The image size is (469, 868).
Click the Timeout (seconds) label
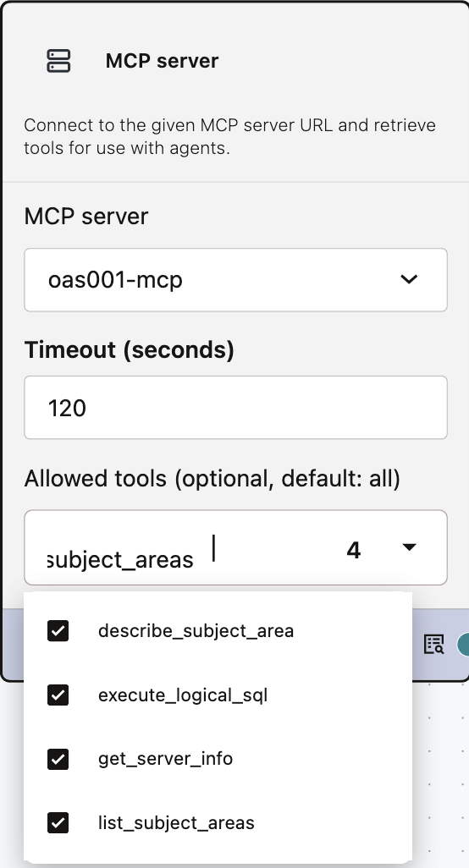pos(129,350)
